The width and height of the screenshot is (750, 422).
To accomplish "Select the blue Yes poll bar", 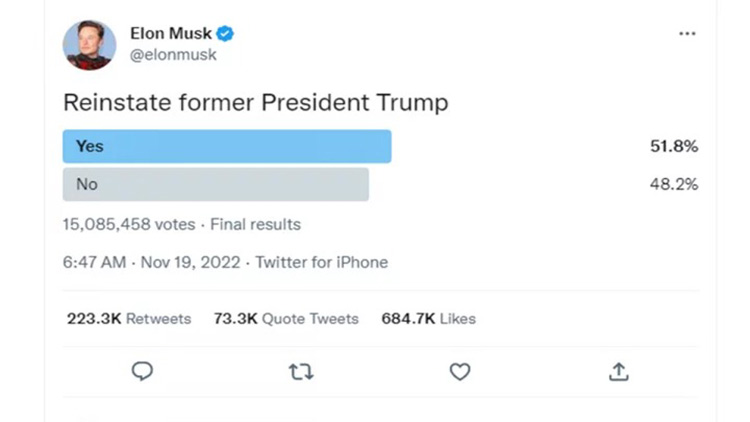I will click(227, 146).
